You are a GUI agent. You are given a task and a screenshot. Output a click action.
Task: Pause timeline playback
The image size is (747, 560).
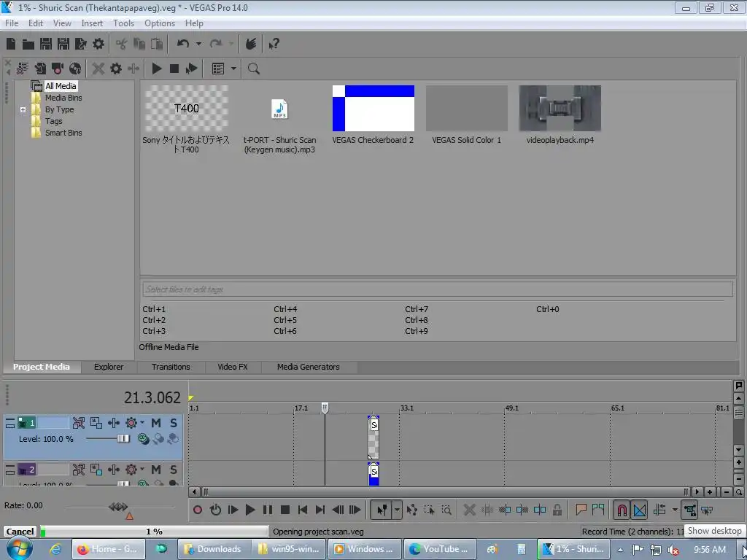[268, 510]
